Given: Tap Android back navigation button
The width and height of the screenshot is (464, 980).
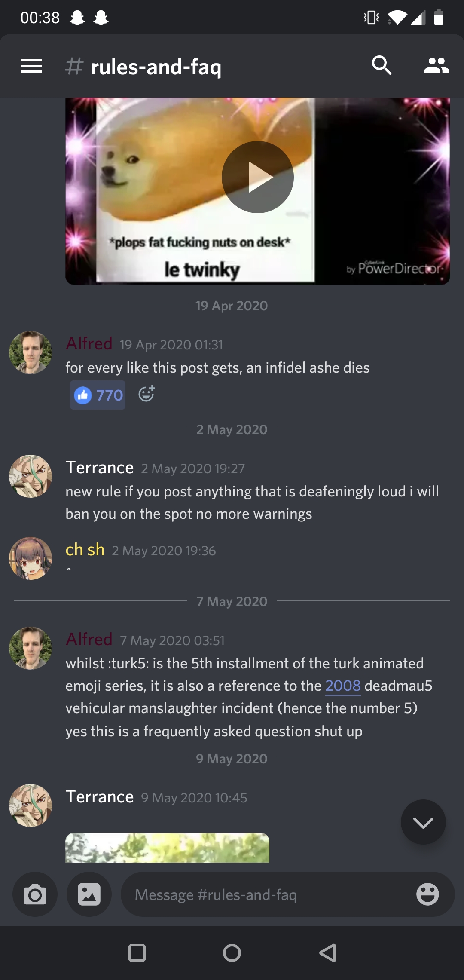Looking at the screenshot, I should pos(328,953).
